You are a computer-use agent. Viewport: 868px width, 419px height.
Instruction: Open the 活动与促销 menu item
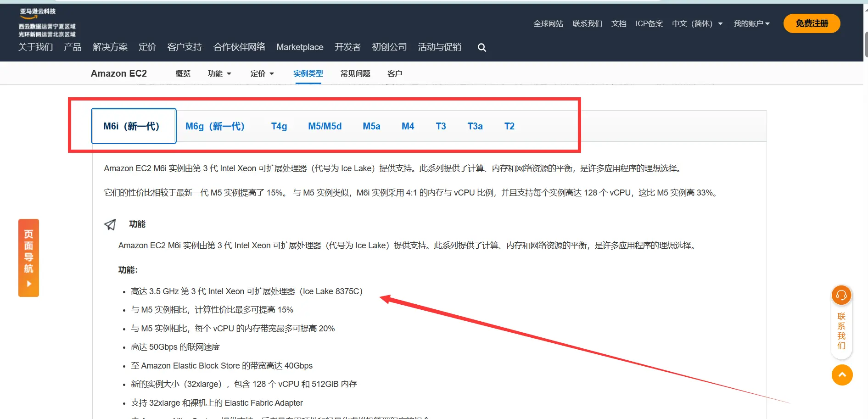[x=439, y=47]
